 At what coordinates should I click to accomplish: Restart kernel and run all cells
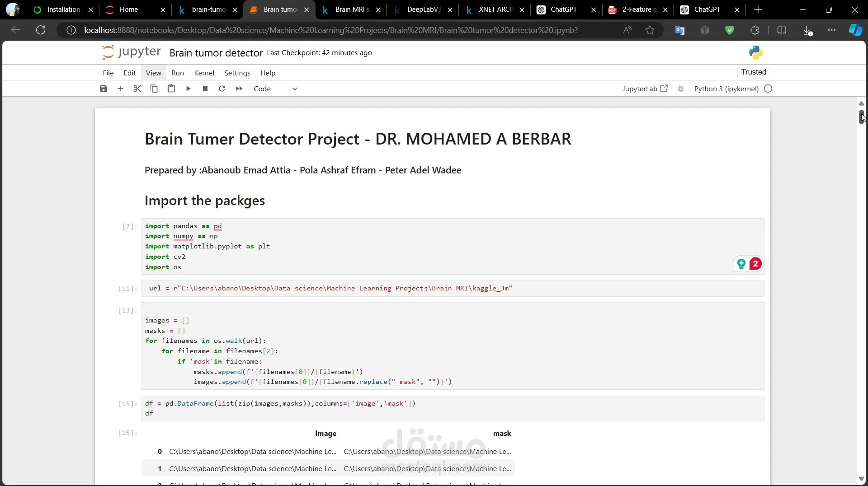click(x=239, y=89)
